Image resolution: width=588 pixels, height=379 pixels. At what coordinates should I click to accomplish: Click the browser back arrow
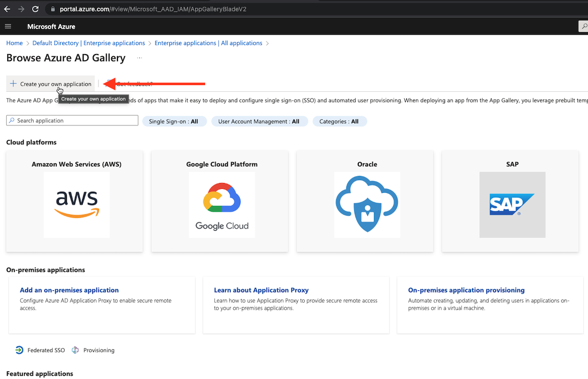7,9
